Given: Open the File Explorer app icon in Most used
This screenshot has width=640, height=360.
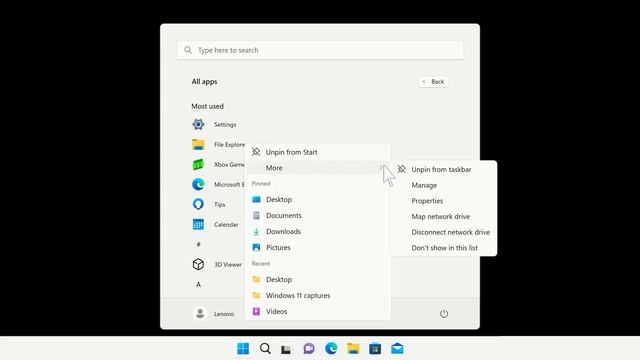Looking at the screenshot, I should [x=198, y=144].
